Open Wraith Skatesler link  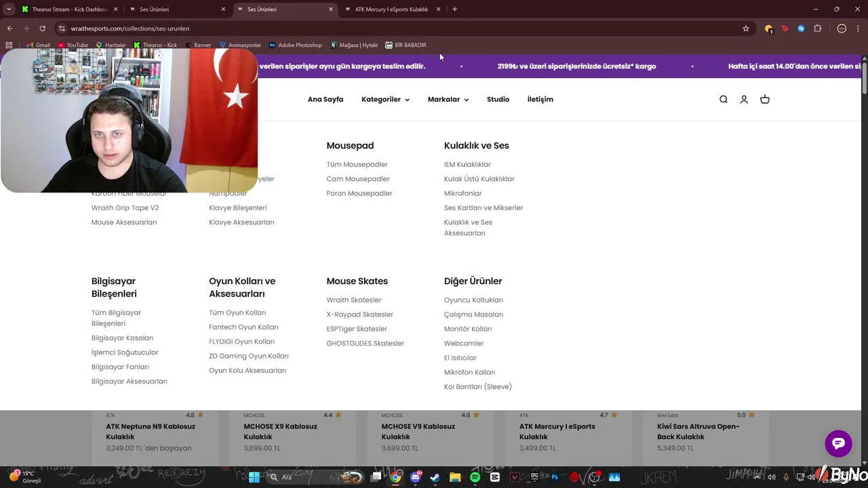pyautogui.click(x=354, y=300)
